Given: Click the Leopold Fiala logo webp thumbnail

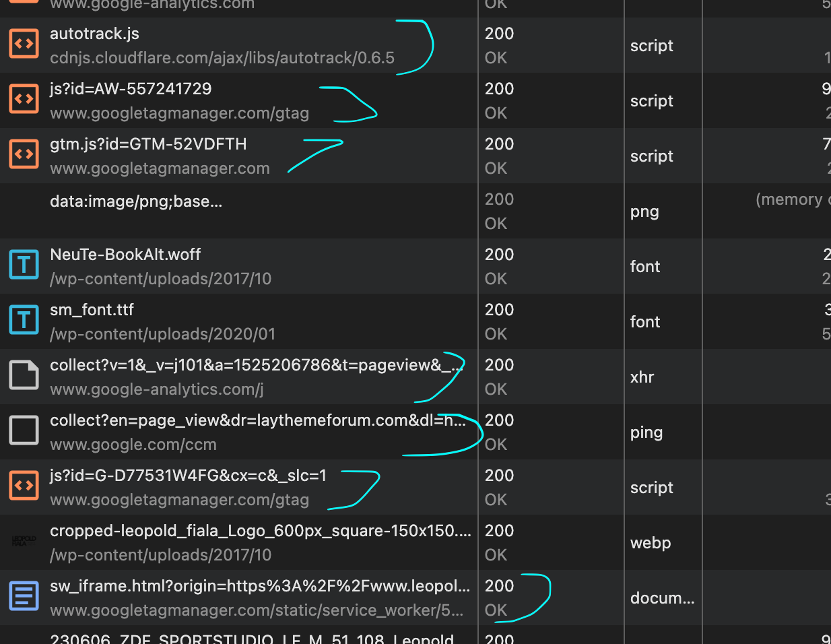Looking at the screenshot, I should point(24,540).
